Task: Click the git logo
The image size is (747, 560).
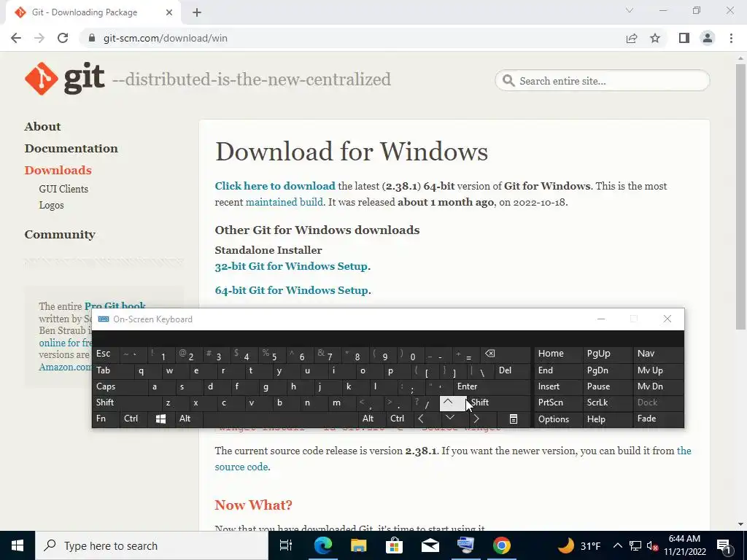Action: pyautogui.click(x=65, y=79)
